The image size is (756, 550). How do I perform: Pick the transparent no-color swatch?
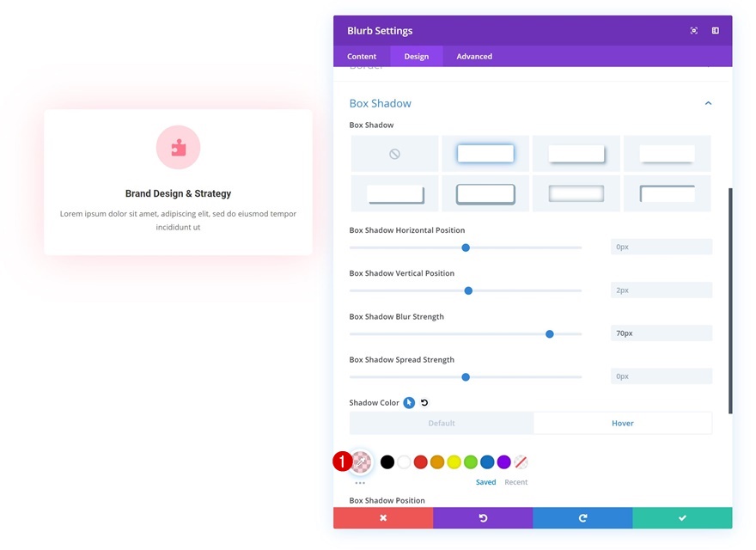coord(521,462)
